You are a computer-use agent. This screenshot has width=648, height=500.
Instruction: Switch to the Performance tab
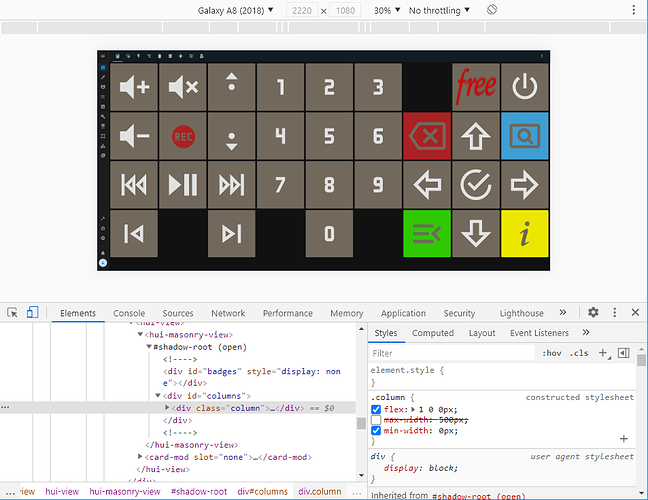(x=288, y=313)
